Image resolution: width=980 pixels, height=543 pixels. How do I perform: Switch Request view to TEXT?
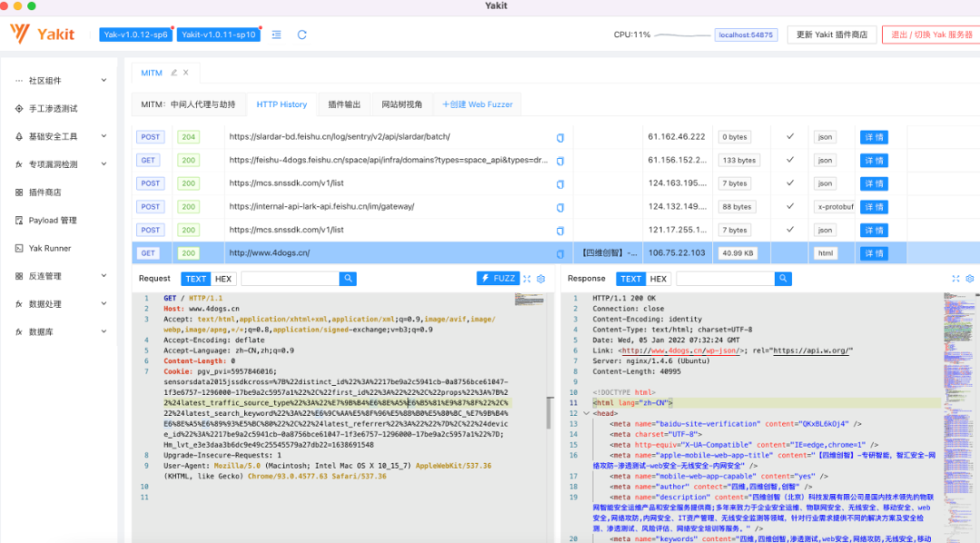[x=196, y=279]
